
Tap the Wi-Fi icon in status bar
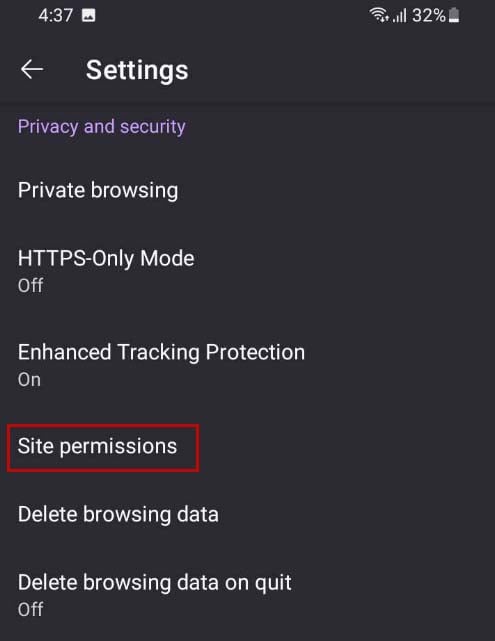tap(379, 16)
